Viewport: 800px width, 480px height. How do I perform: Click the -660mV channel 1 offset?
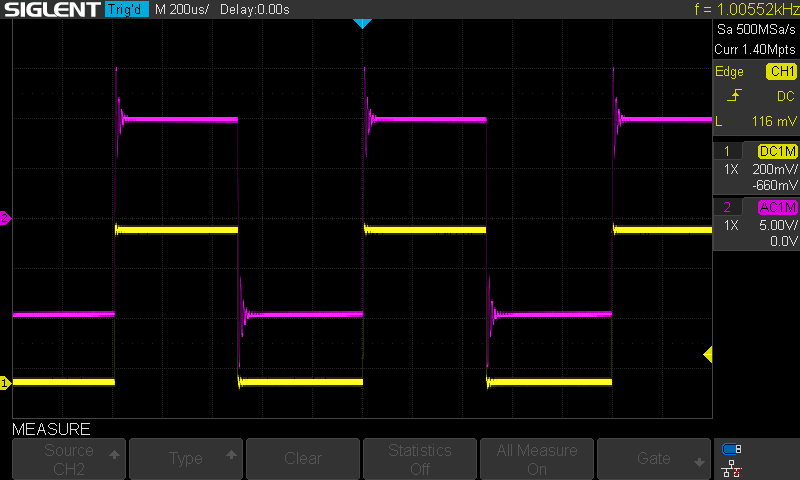[x=774, y=185]
